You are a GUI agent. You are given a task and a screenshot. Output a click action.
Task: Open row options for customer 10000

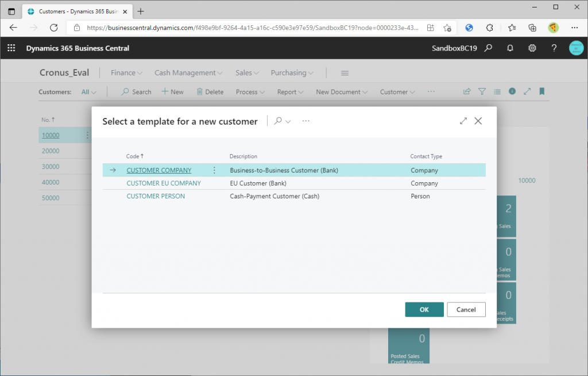(87, 135)
